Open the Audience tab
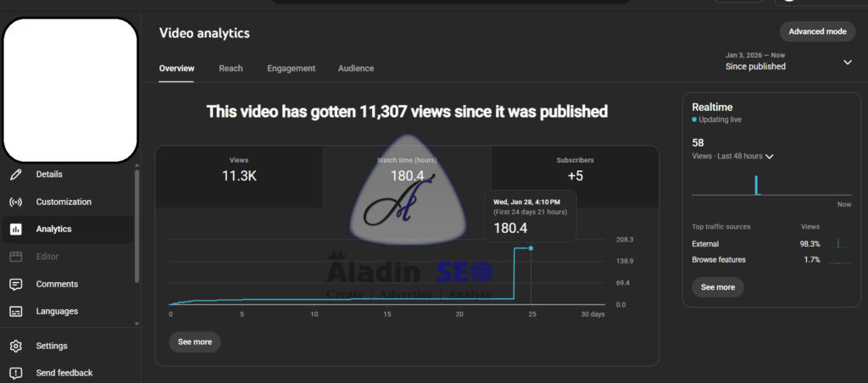This screenshot has height=383, width=868. (356, 69)
